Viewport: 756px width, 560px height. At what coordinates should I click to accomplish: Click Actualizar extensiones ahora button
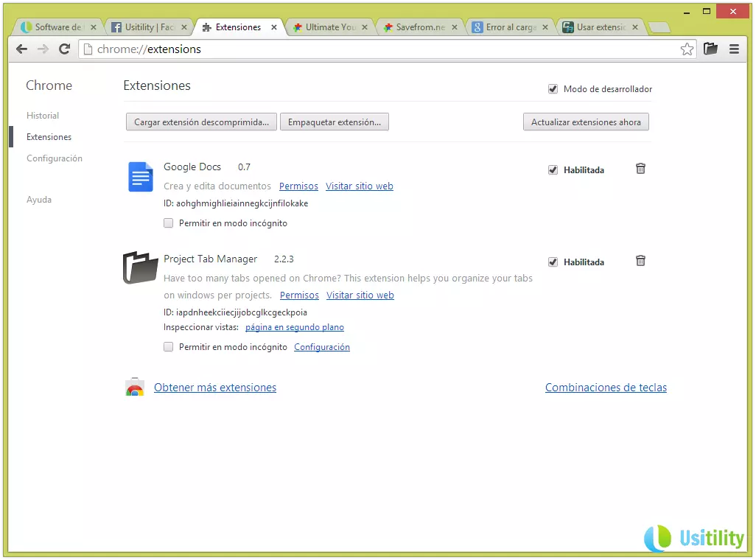click(x=586, y=122)
